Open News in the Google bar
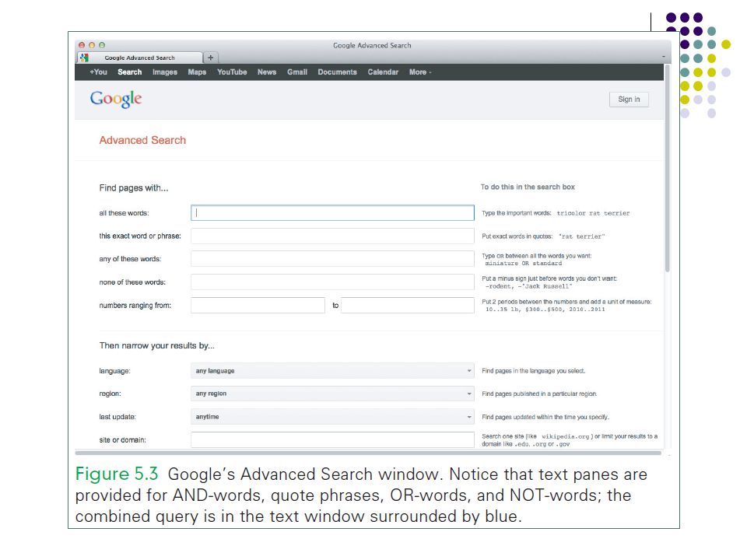This screenshot has height=560, width=747. pyautogui.click(x=267, y=72)
